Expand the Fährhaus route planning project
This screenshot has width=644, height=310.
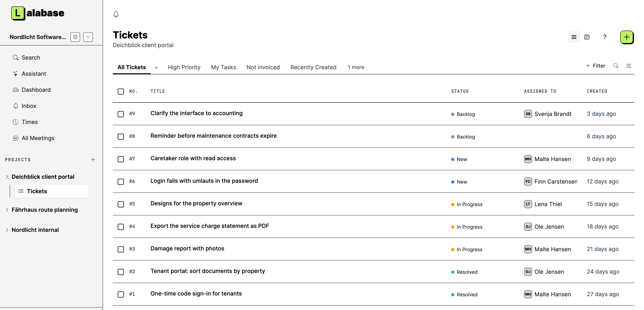pos(7,210)
